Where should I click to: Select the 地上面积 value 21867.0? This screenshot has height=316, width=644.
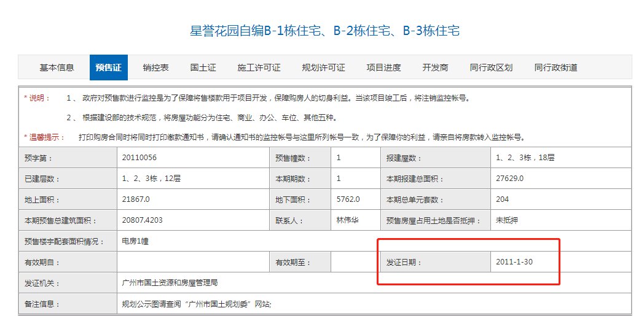click(136, 199)
